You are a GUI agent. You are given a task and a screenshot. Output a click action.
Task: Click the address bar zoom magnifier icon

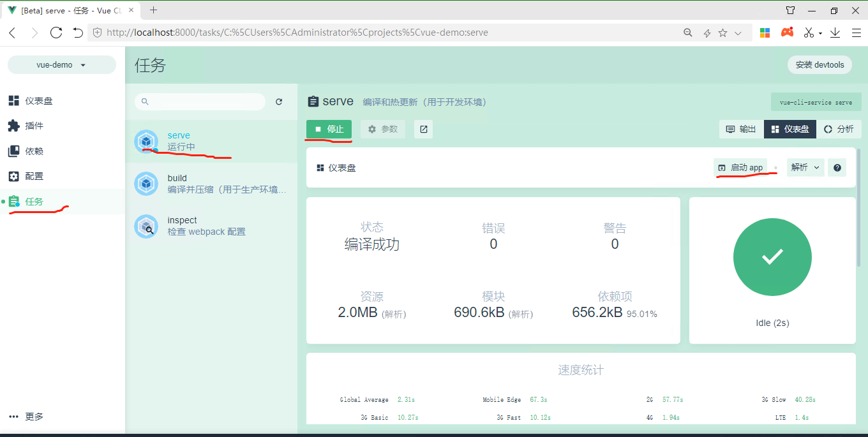(687, 33)
